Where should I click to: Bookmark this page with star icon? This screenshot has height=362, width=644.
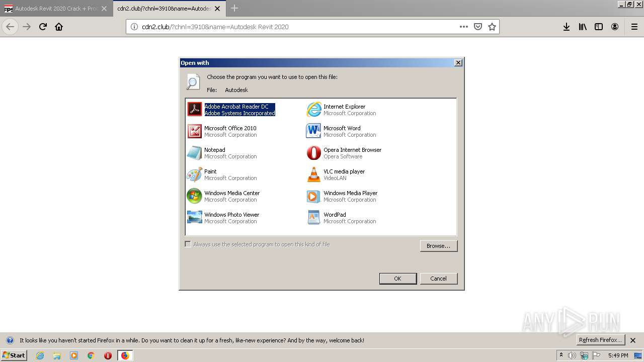492,27
